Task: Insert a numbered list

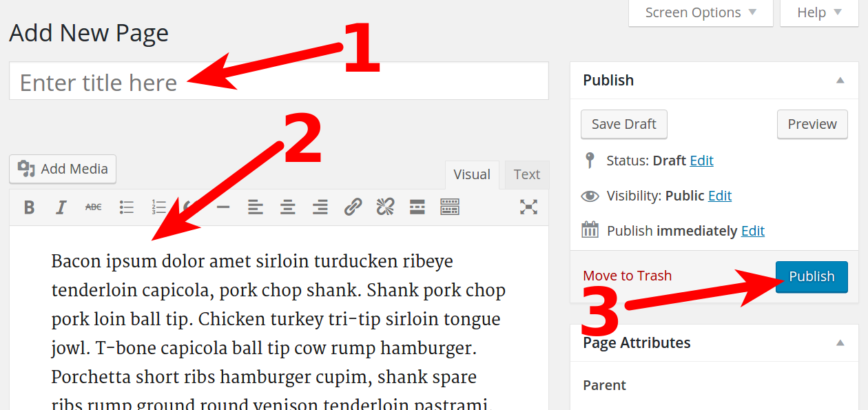Action: click(x=158, y=207)
